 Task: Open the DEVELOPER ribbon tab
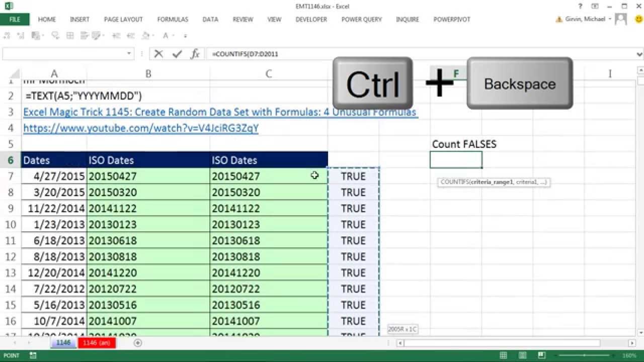(x=311, y=19)
